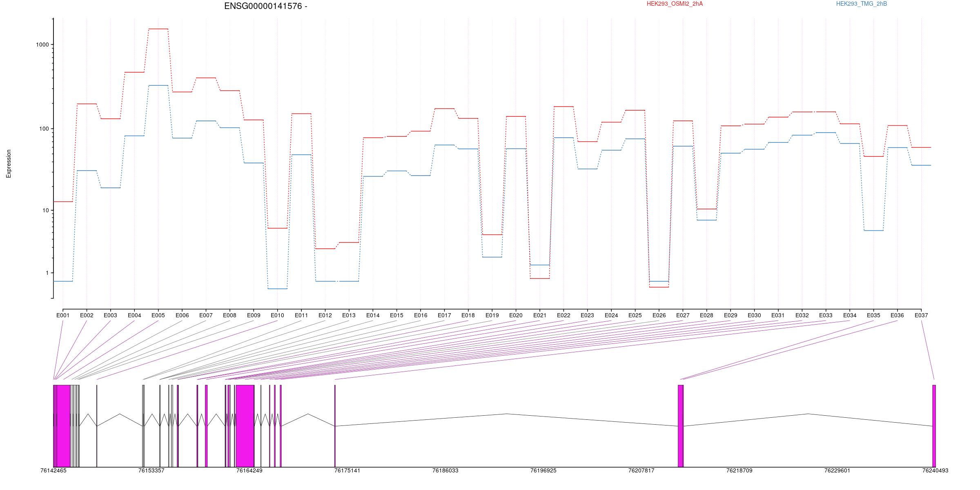Click exon label E036

tap(897, 316)
